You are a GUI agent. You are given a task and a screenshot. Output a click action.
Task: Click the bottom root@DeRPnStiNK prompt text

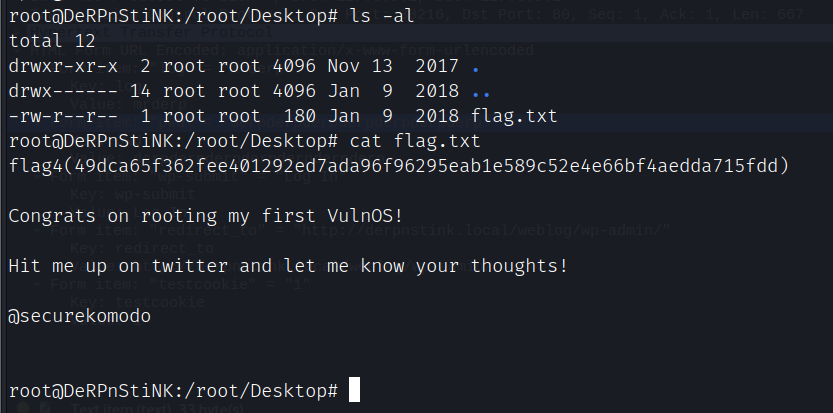point(170,389)
